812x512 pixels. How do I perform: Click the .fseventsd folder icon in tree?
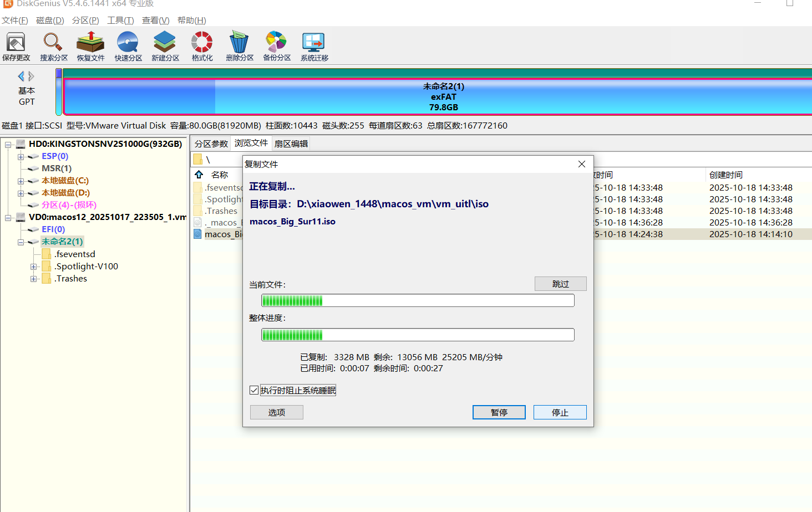coord(47,254)
